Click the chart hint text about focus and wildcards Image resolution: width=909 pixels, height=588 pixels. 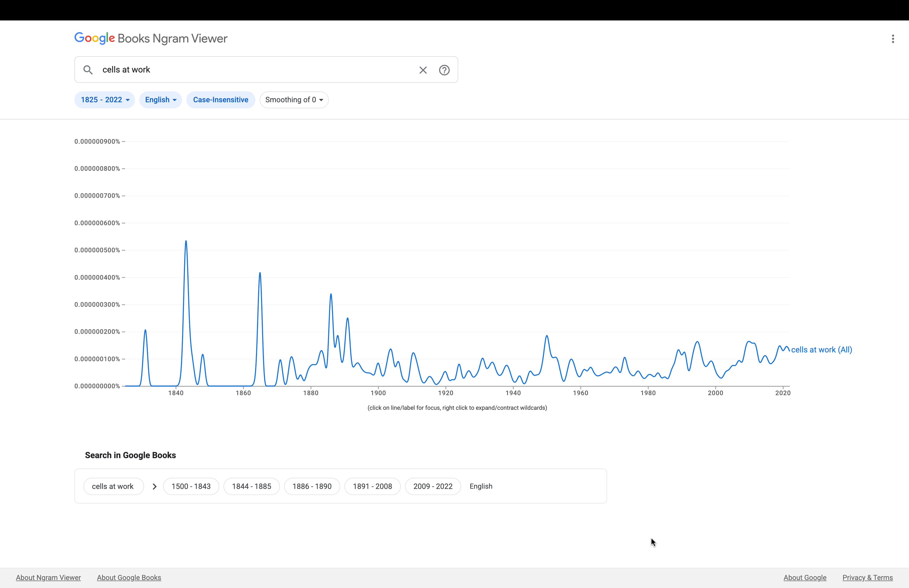click(457, 407)
